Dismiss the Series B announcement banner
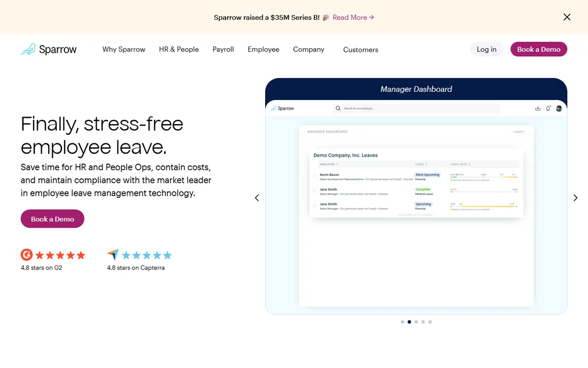588x368 pixels. tap(567, 17)
